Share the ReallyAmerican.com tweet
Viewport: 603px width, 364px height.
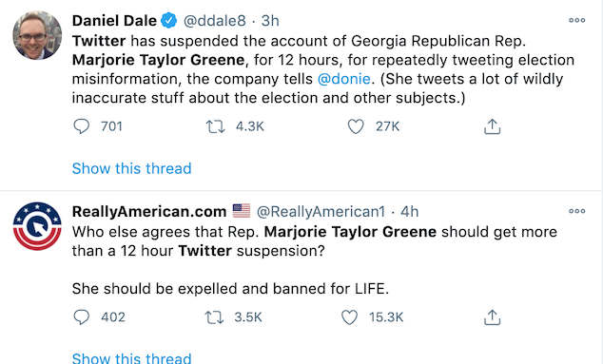[493, 317]
